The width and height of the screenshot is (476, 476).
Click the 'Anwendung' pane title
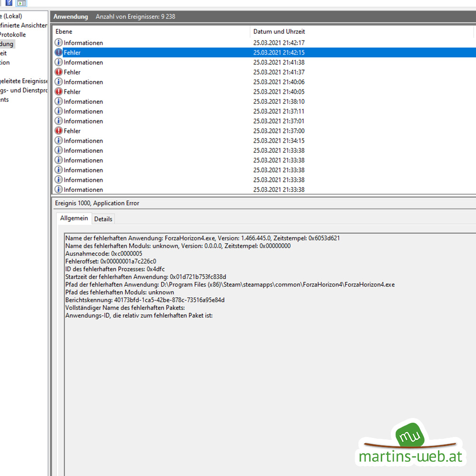click(71, 16)
